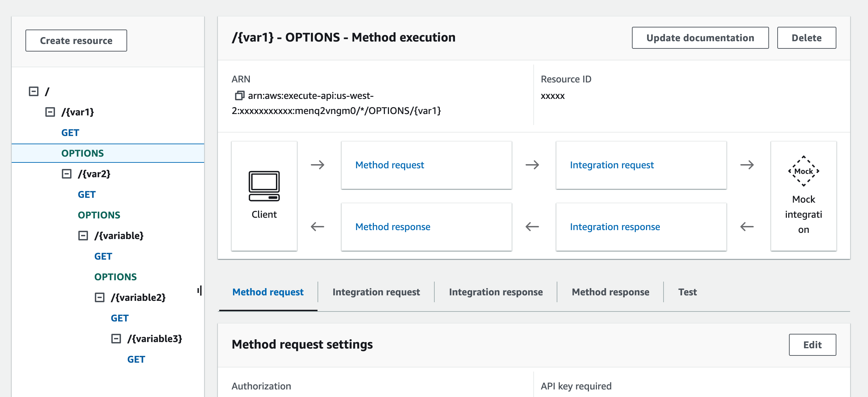Collapse the /{var1} resource node

point(50,112)
